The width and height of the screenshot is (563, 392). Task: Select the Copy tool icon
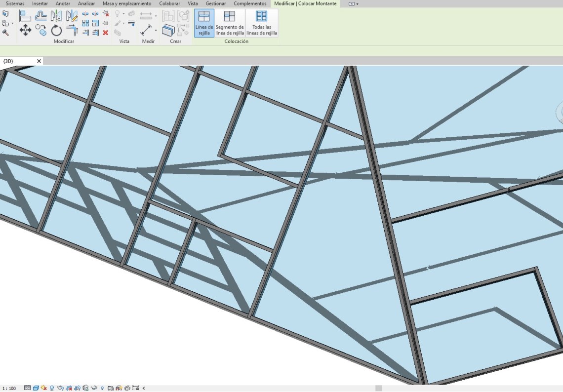click(41, 30)
